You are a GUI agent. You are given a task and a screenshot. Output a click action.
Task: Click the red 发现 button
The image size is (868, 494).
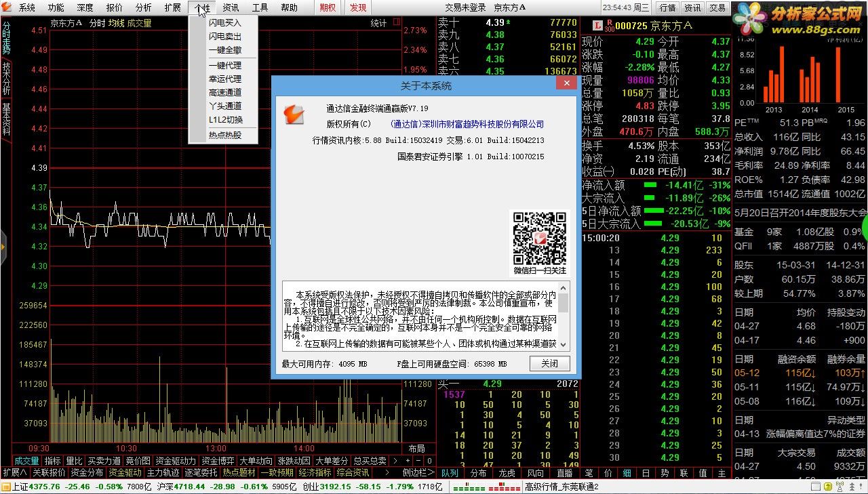pyautogui.click(x=358, y=8)
